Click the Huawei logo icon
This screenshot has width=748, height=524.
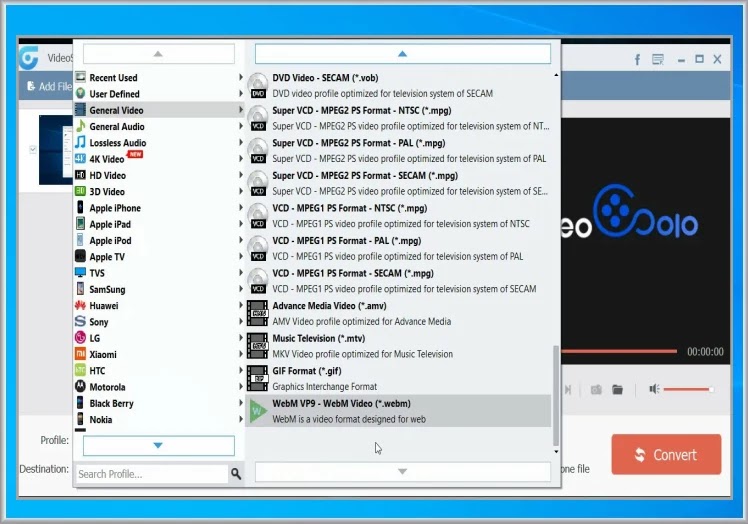point(80,305)
